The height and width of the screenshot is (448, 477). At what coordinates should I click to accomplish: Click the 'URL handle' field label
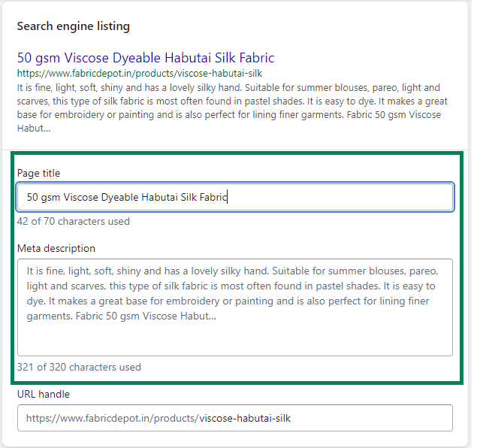pyautogui.click(x=44, y=394)
